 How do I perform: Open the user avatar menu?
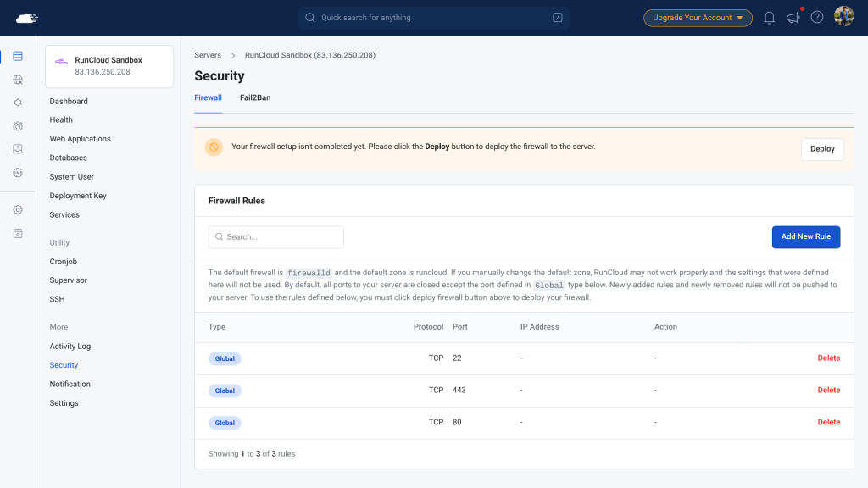coord(843,17)
